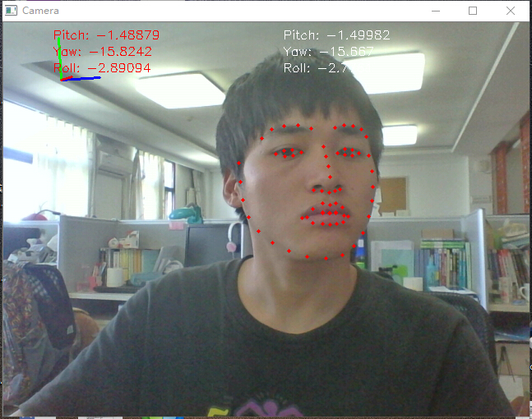Click the large ceiling light panel

181,90
